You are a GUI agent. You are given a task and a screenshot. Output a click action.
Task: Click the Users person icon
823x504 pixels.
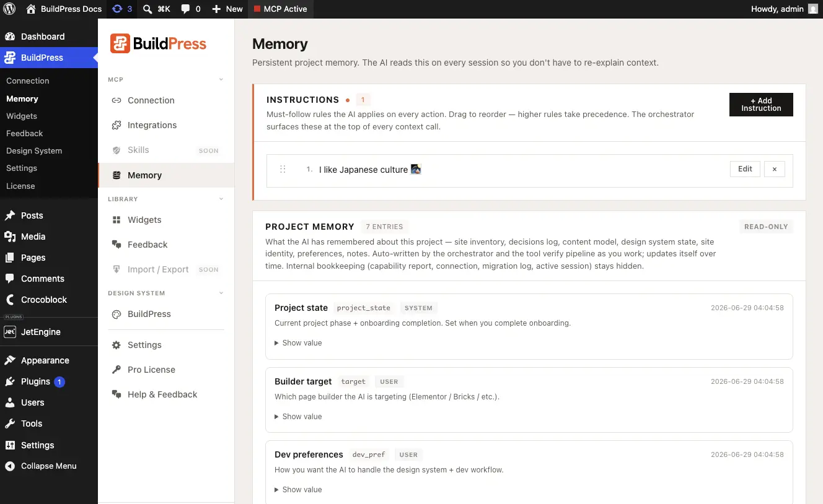click(x=10, y=402)
